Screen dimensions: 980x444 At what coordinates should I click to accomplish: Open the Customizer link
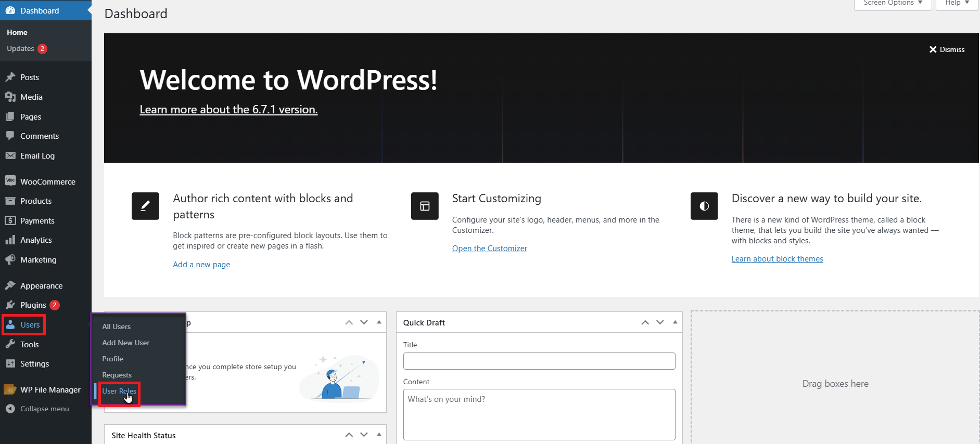point(490,249)
